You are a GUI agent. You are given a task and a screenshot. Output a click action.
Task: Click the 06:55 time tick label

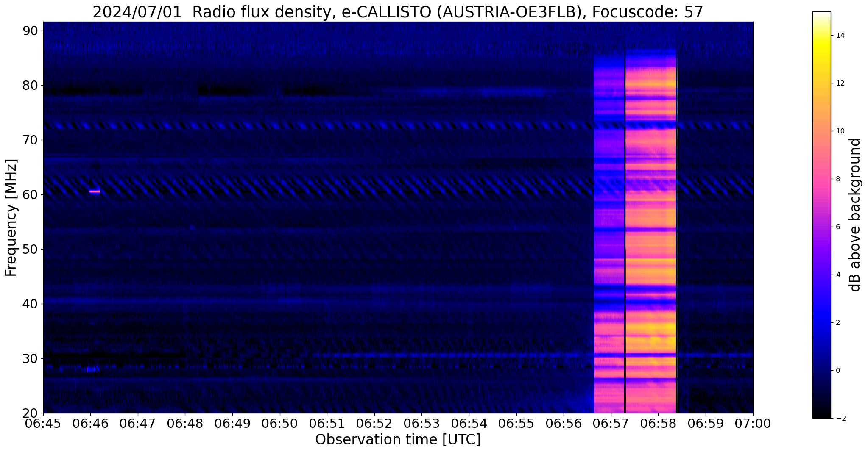point(516,423)
